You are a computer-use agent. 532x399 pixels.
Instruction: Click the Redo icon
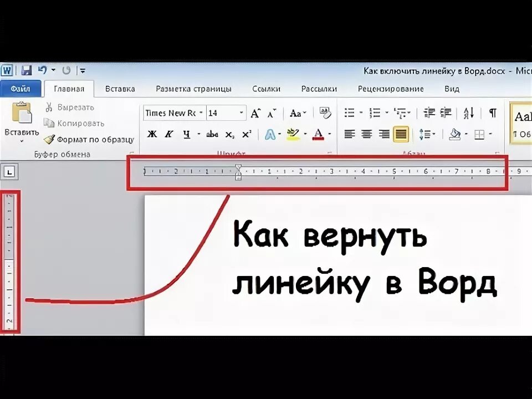[x=66, y=70]
